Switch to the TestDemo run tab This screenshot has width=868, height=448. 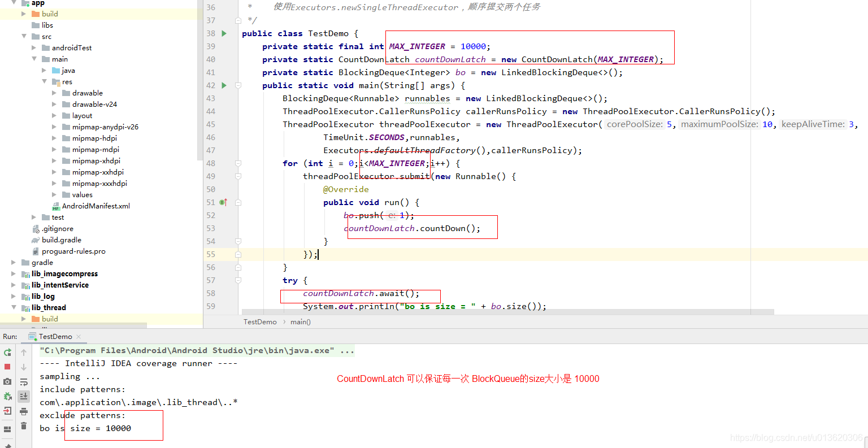tap(54, 336)
